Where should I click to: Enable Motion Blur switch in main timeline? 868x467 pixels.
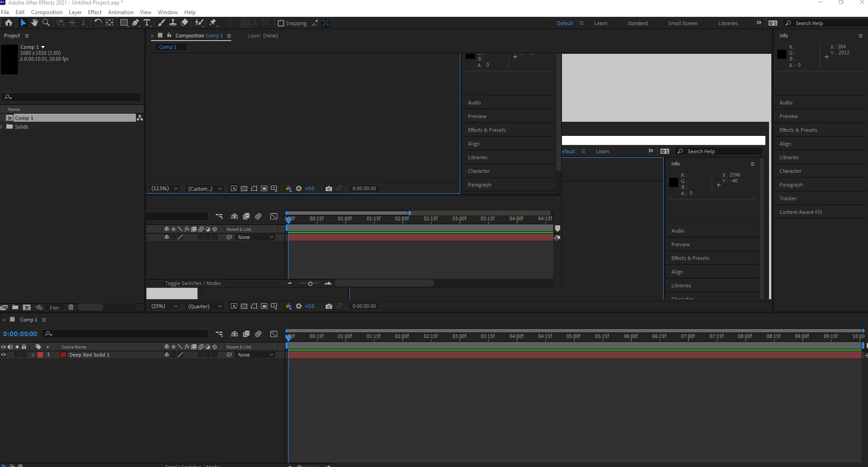click(x=258, y=334)
